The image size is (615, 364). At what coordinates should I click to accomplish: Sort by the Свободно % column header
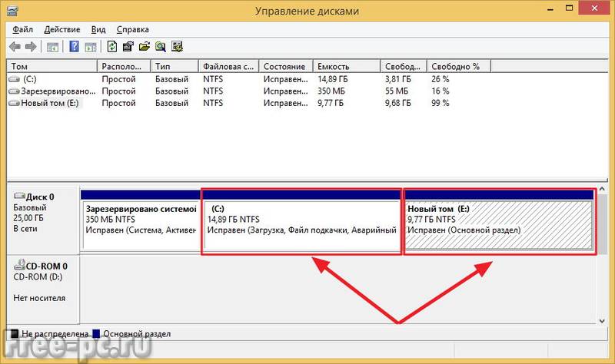[459, 67]
